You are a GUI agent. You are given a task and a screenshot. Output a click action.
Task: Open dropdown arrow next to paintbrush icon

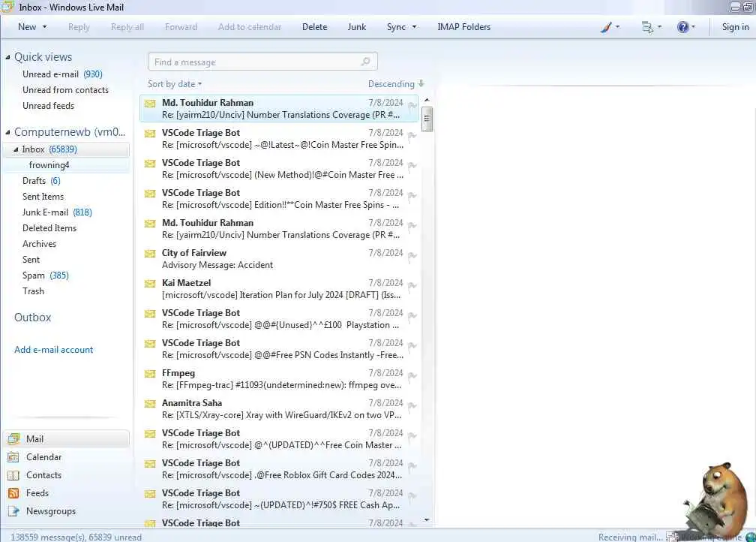(618, 27)
